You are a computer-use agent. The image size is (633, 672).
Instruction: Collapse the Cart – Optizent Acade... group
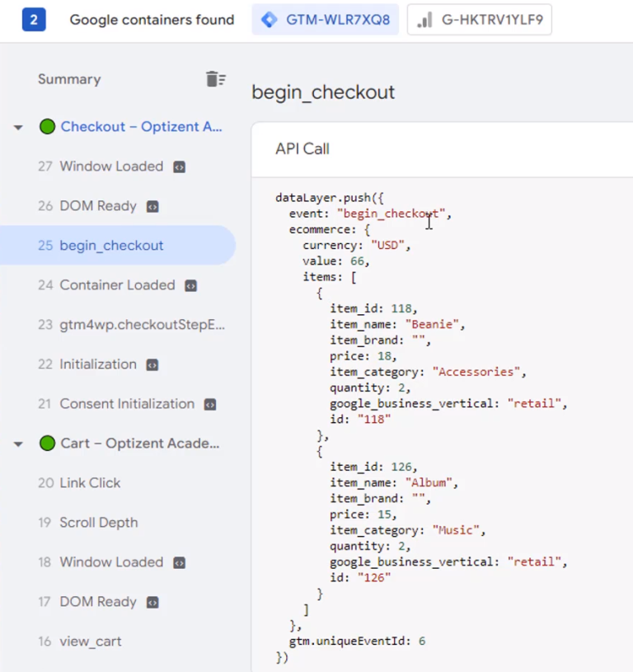[x=18, y=444]
